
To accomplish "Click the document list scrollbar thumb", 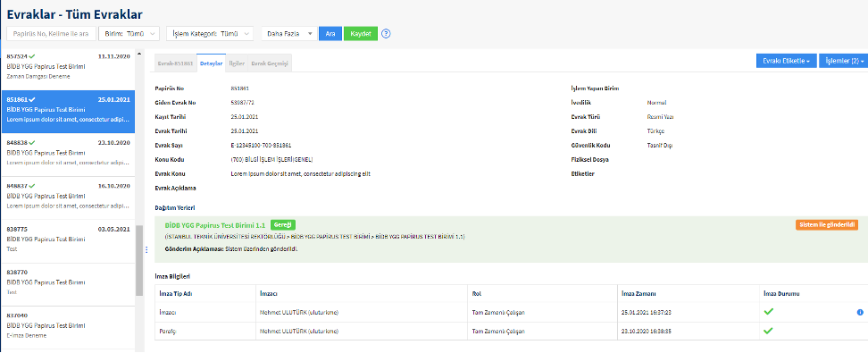I will [139, 260].
